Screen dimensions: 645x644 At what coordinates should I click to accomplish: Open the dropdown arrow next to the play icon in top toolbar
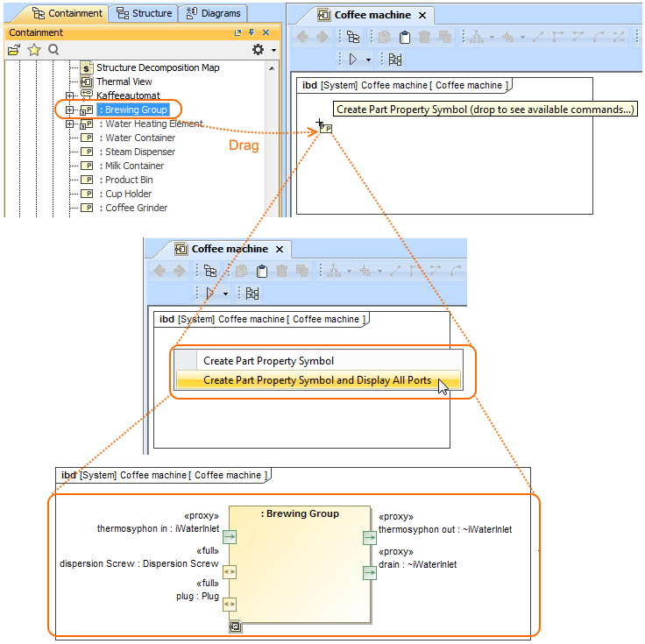tap(369, 60)
